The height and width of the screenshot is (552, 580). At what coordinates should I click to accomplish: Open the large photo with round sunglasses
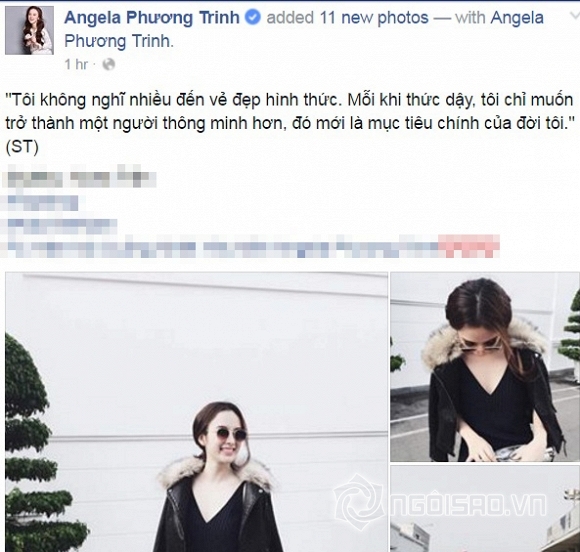tap(196, 412)
